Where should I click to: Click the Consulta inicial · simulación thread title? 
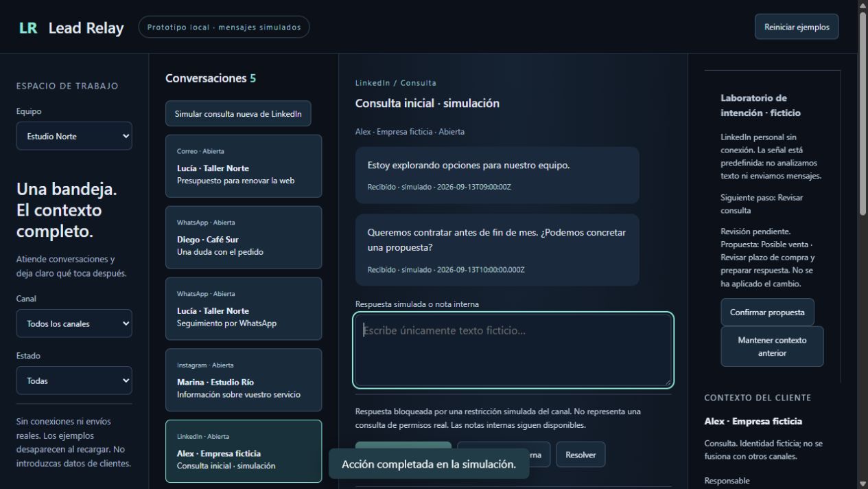tap(427, 104)
